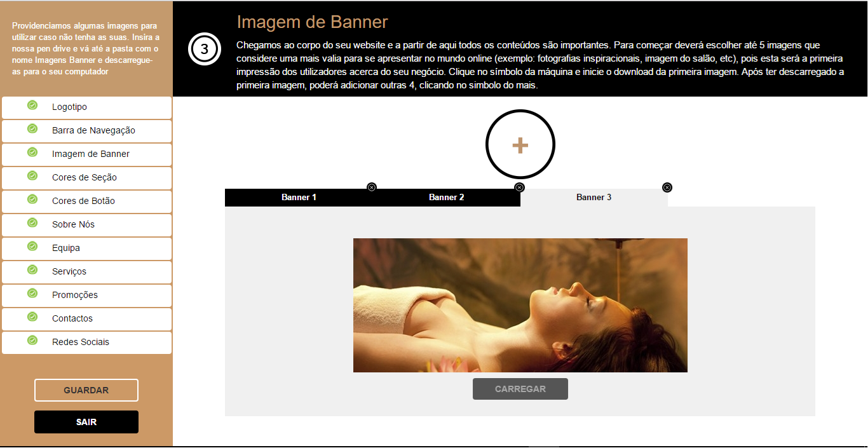This screenshot has width=868, height=448.
Task: Click the CARREGAR upload button
Action: [520, 389]
